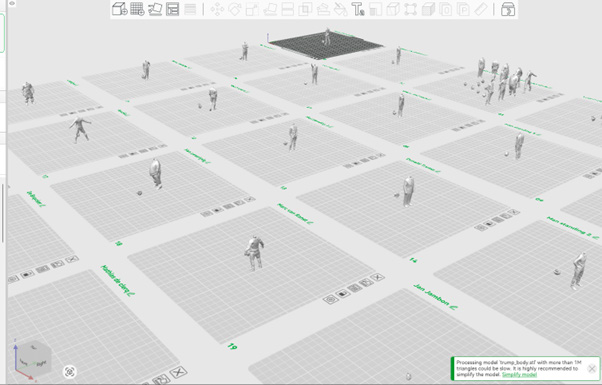This screenshot has height=385, width=602.
Task: Select the Cut tool icon
Action: pos(288,9)
